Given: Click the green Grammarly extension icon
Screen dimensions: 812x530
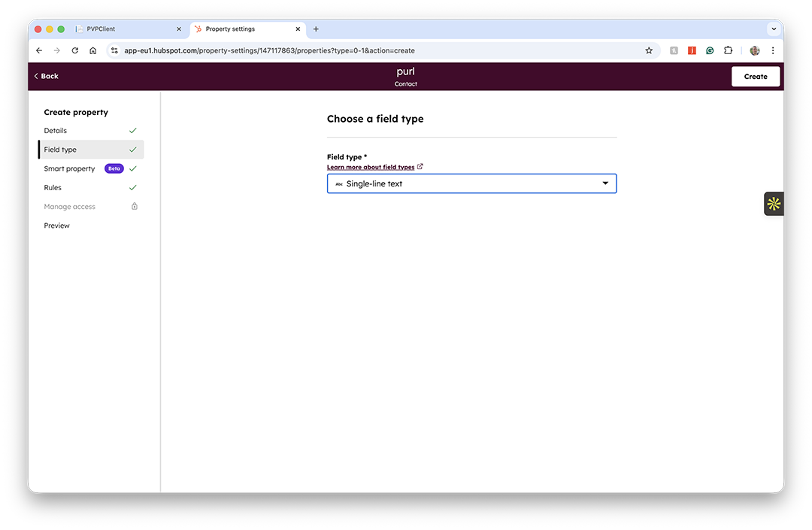Looking at the screenshot, I should 710,50.
